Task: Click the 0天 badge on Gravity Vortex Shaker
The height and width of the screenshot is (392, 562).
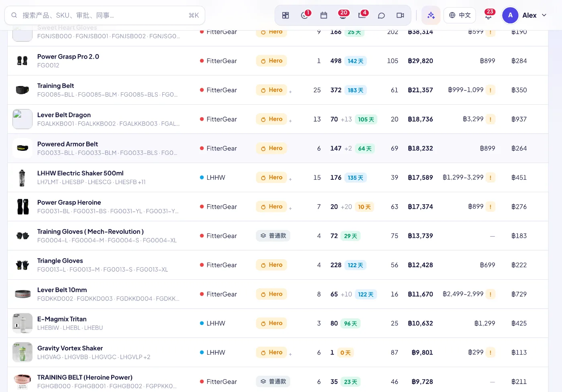Action: click(x=345, y=353)
